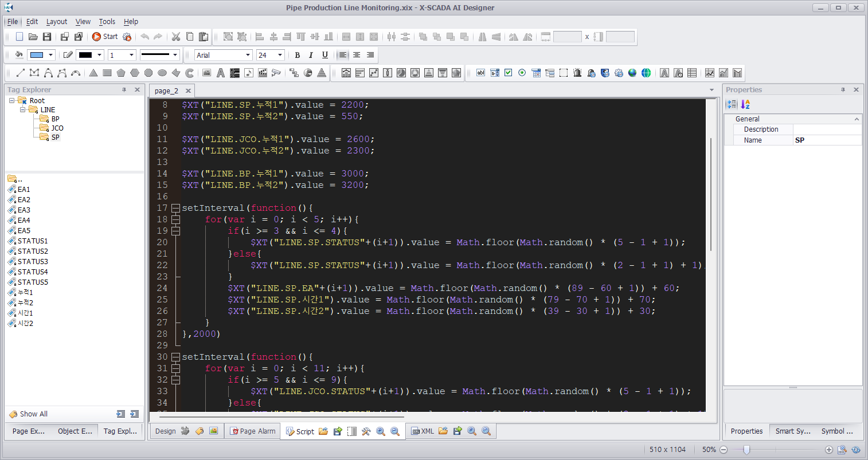Toggle bold formatting
868x460 pixels.
click(297, 55)
